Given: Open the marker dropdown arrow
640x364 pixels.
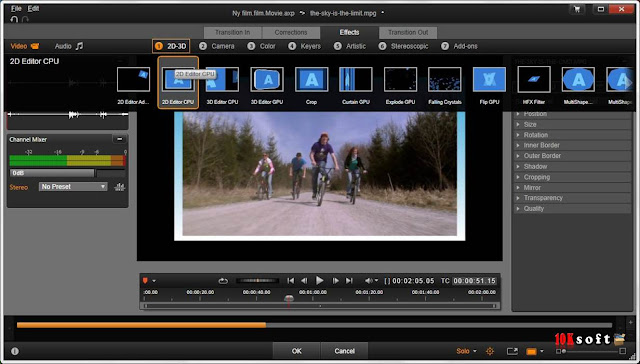Looking at the screenshot, I should coord(154,281).
